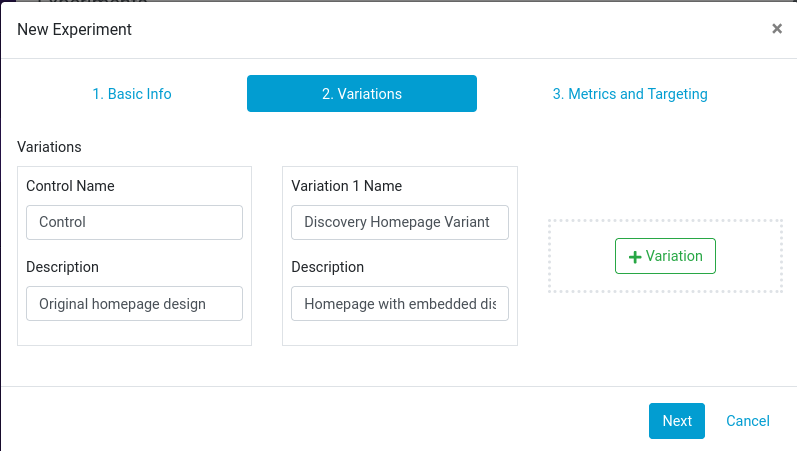Screen dimensions: 797x451
Task: Click empty space in the Control card
Action: click(134, 333)
